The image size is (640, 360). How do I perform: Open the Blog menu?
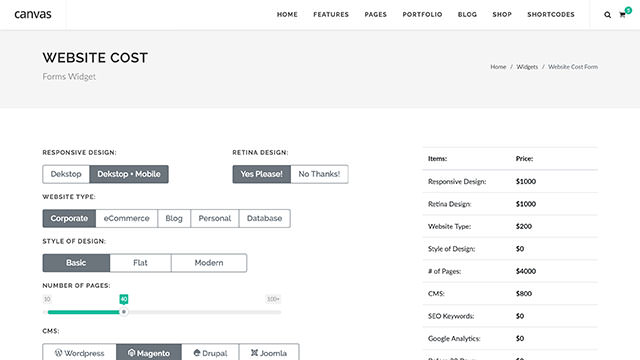[467, 15]
